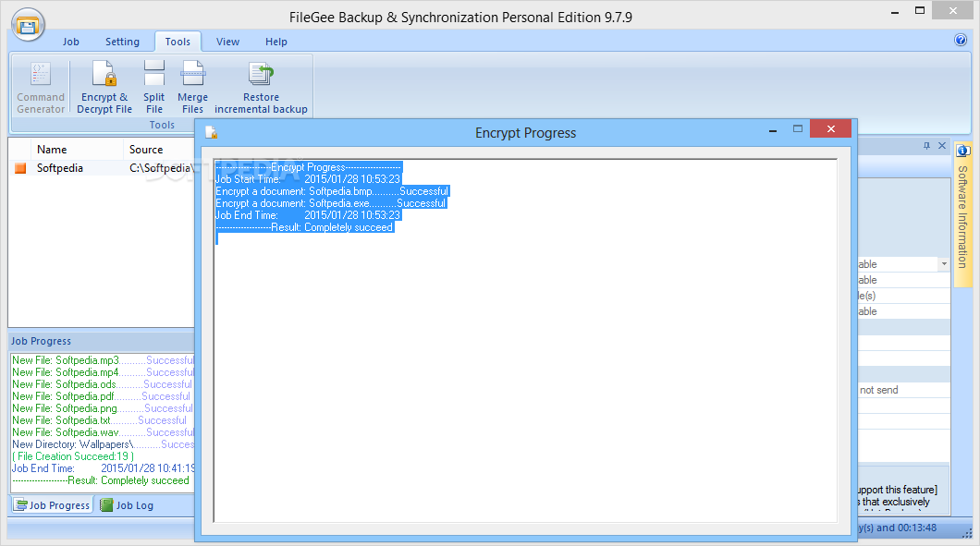Click the Encrypt Progress header log line
The width and height of the screenshot is (980, 546).
[309, 167]
